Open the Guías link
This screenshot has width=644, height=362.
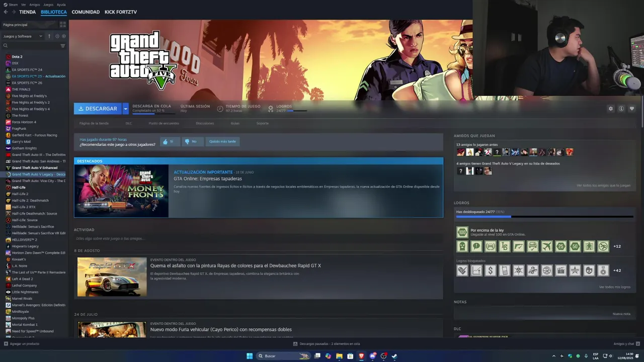[x=235, y=123]
